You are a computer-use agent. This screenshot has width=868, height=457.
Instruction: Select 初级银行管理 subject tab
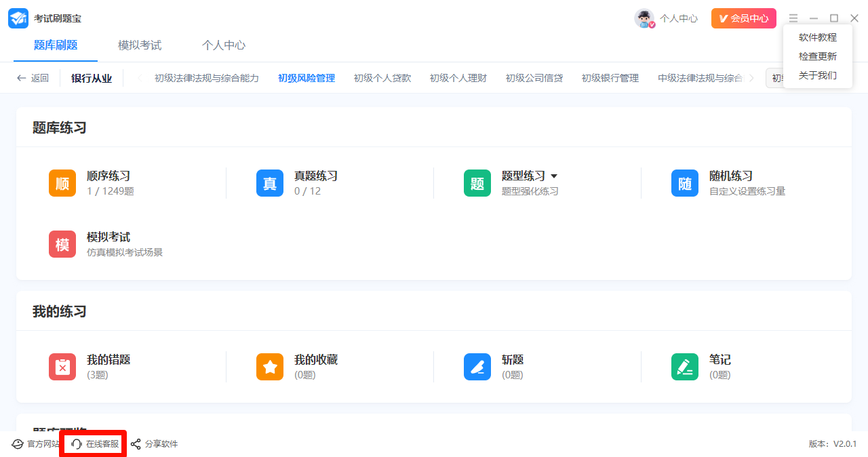pos(610,78)
